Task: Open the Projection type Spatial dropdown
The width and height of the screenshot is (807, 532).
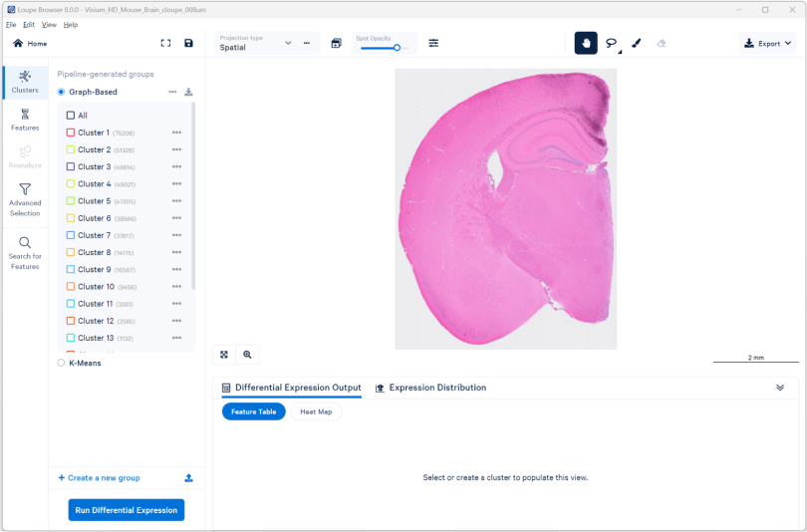Action: coord(255,43)
